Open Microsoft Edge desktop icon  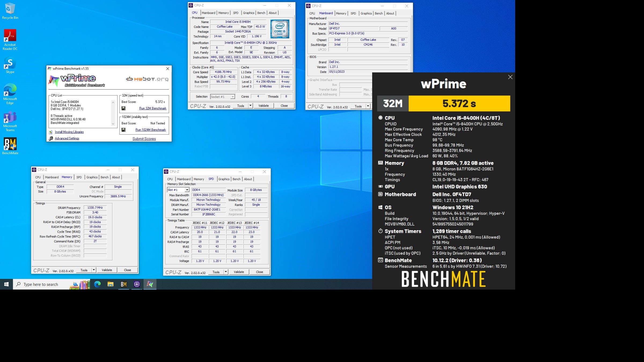pyautogui.click(x=10, y=94)
